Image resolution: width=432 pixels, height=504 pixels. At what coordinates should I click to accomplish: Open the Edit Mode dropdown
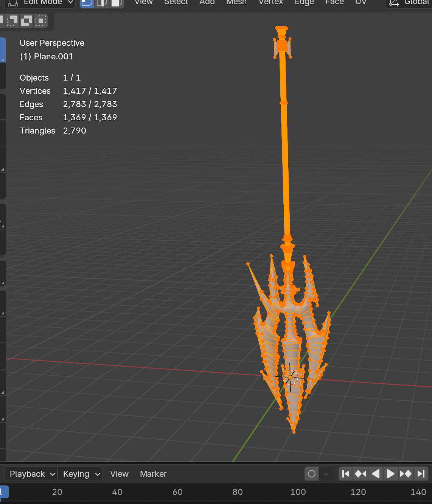click(41, 2)
